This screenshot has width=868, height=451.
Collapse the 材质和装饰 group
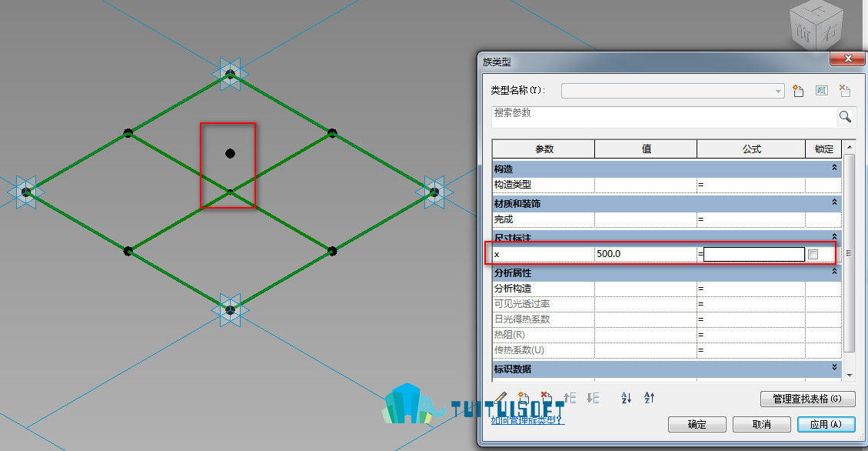[x=834, y=202]
